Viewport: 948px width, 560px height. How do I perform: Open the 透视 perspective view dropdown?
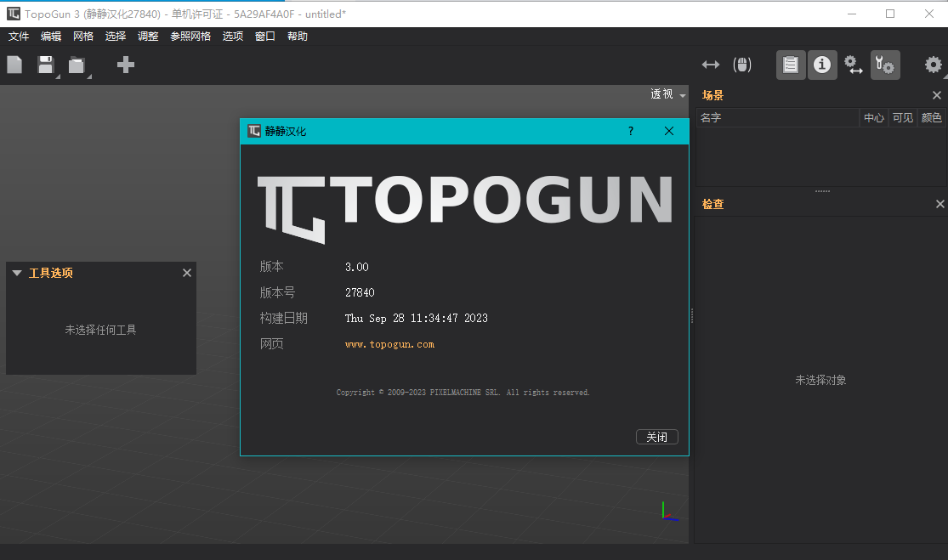coord(667,94)
